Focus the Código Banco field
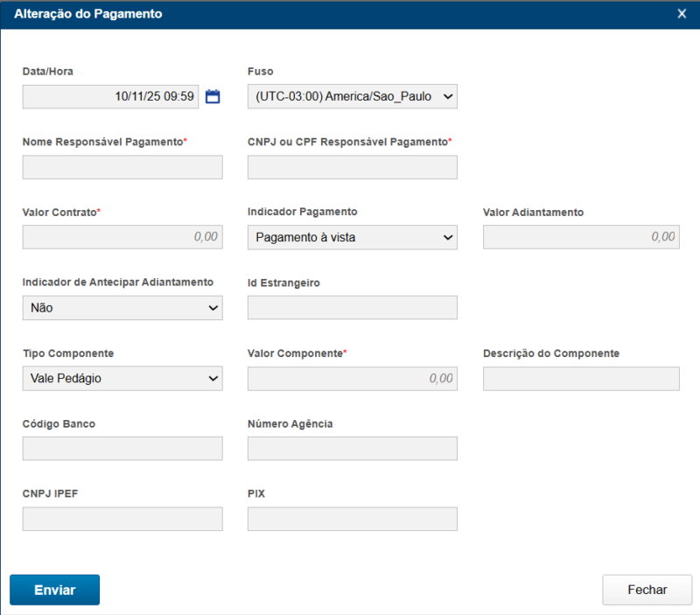The height and width of the screenshot is (615, 700). point(122,449)
